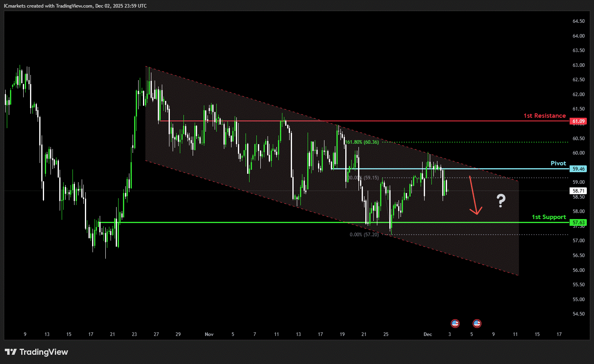Image resolution: width=594 pixels, height=364 pixels.
Task: Click the 64.50 price axis label
Action: 578,21
